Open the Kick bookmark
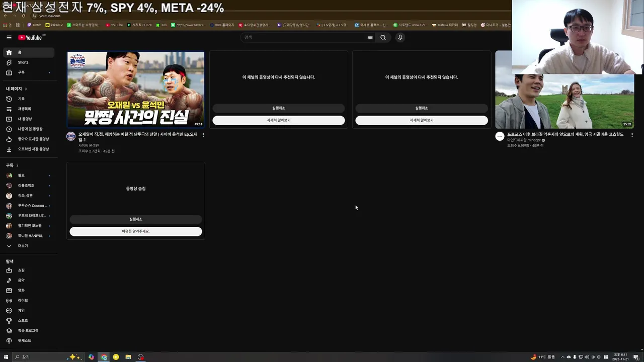This screenshot has height=362, width=644. (162, 25)
